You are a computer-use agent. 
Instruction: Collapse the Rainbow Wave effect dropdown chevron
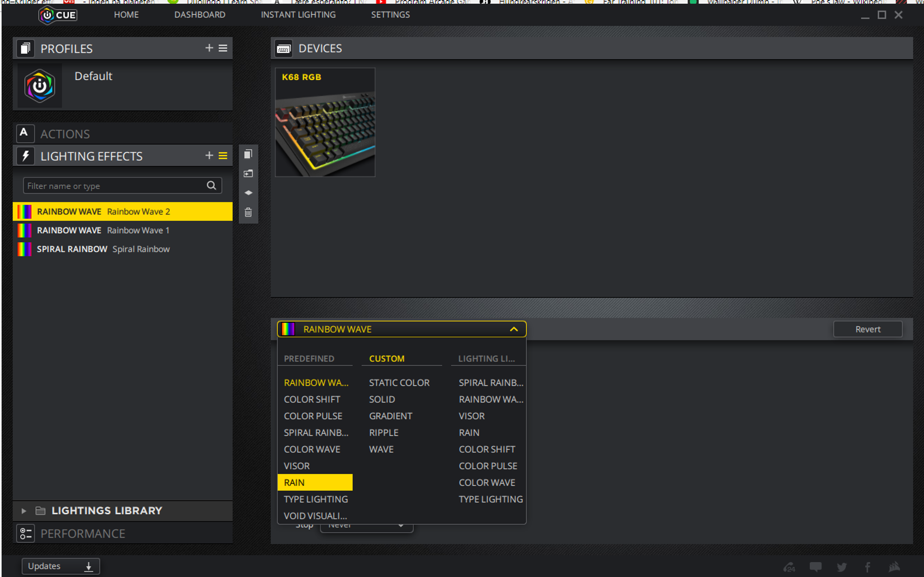(514, 329)
